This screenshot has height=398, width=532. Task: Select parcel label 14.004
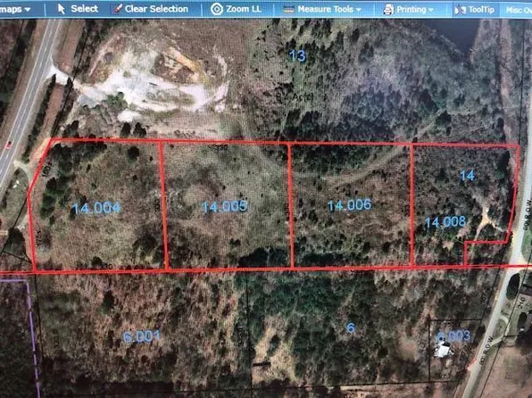pos(96,208)
